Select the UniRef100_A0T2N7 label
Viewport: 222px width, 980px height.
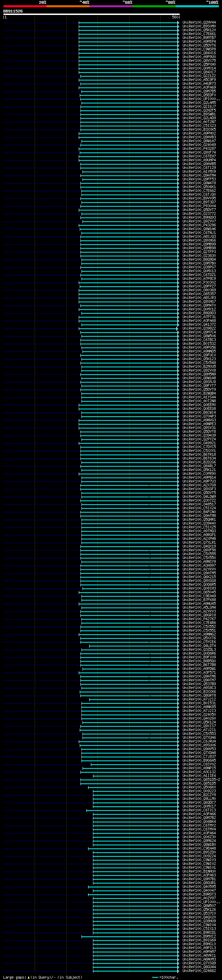pyautogui.click(x=199, y=122)
